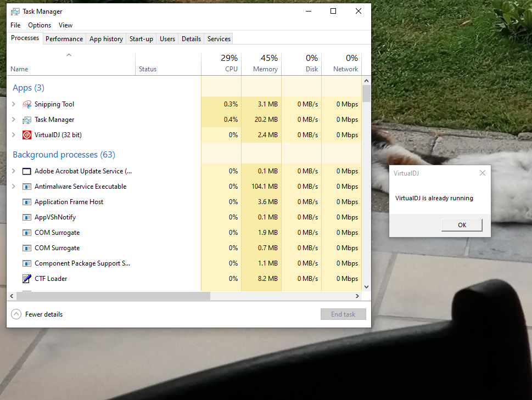Open the File menu
The width and height of the screenshot is (532, 400).
(15, 25)
